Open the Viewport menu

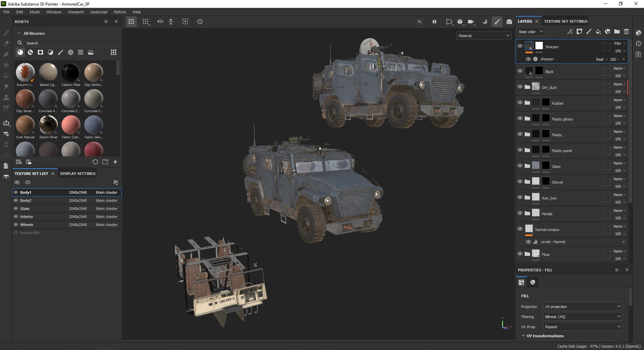(76, 12)
